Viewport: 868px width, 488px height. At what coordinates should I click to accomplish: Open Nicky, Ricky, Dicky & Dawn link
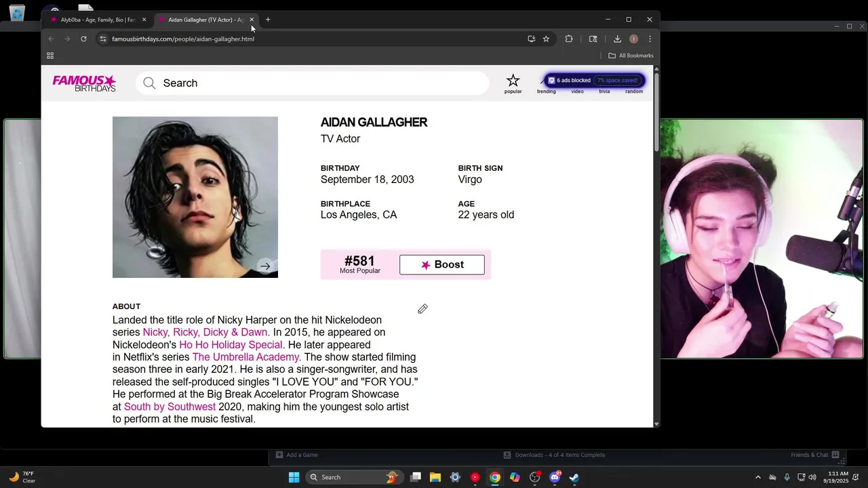coord(205,332)
